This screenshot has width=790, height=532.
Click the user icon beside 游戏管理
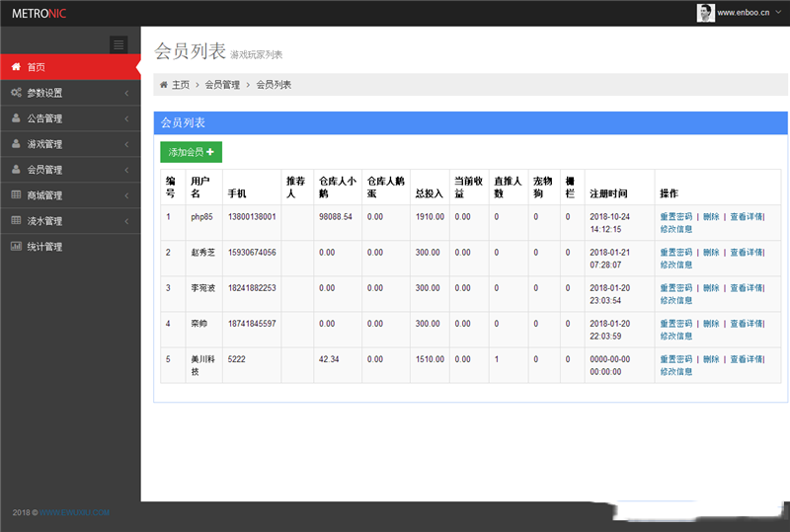[x=16, y=143]
